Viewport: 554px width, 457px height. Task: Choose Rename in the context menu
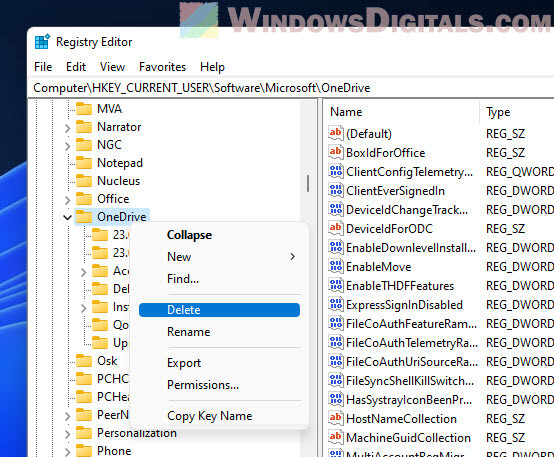coord(219,332)
